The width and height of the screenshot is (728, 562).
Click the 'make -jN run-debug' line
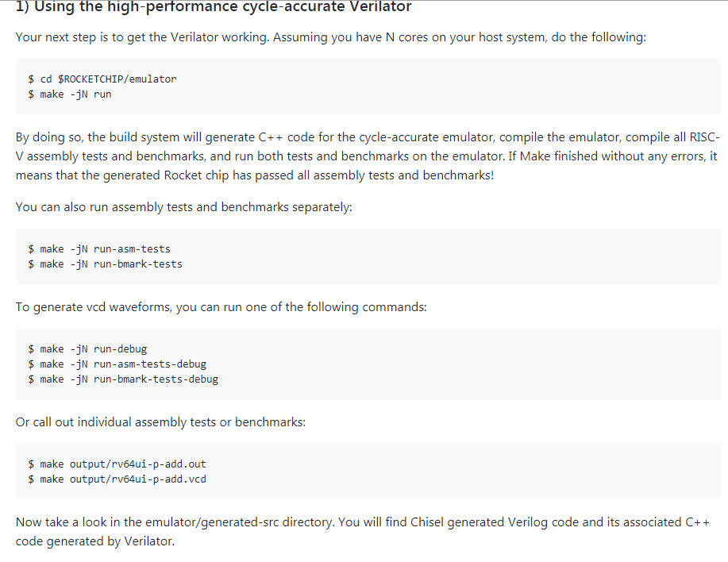coord(87,349)
